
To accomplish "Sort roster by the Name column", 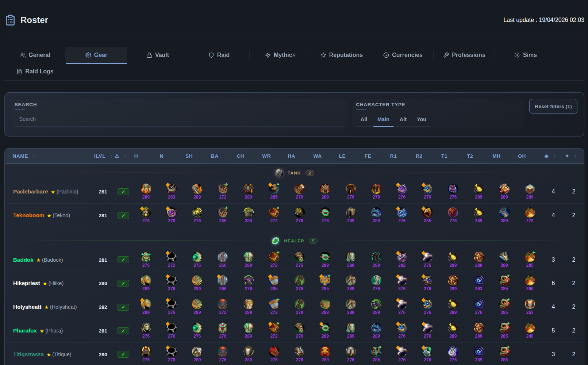I will (24, 156).
